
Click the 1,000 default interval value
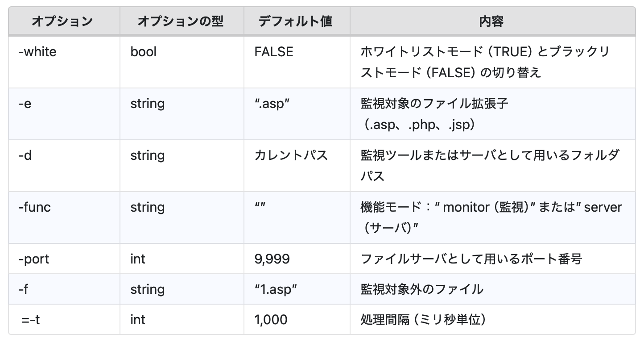(271, 320)
